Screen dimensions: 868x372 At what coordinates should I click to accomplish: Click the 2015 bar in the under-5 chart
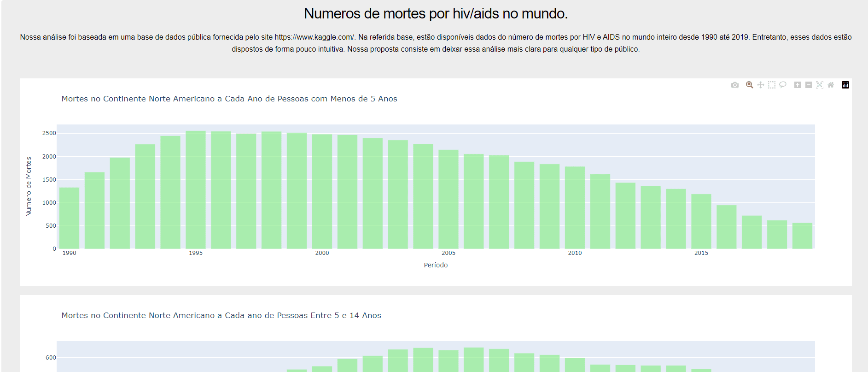701,222
